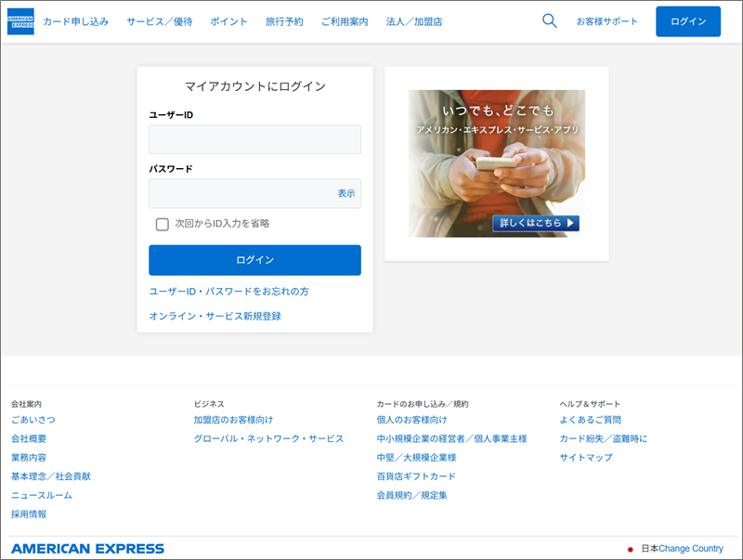The image size is (743, 560).
Task: Click the 詳しくはこちら arrow on banner
Action: pos(536,223)
